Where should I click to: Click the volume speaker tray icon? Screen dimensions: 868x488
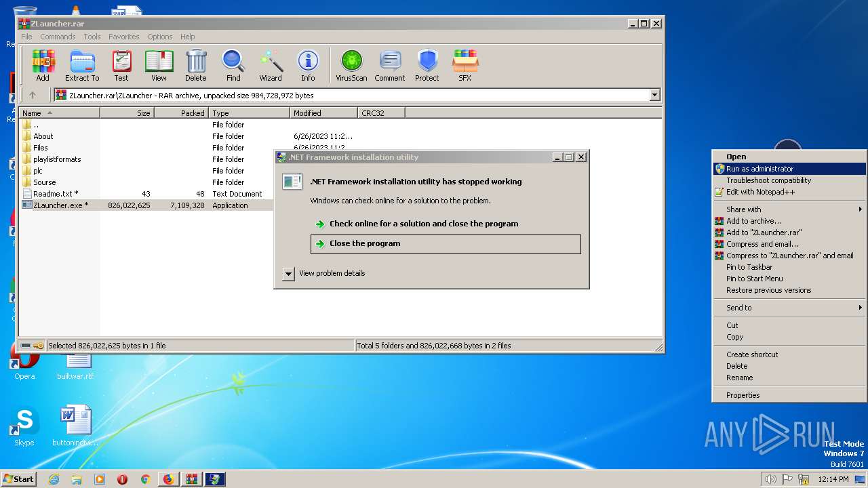770,479
